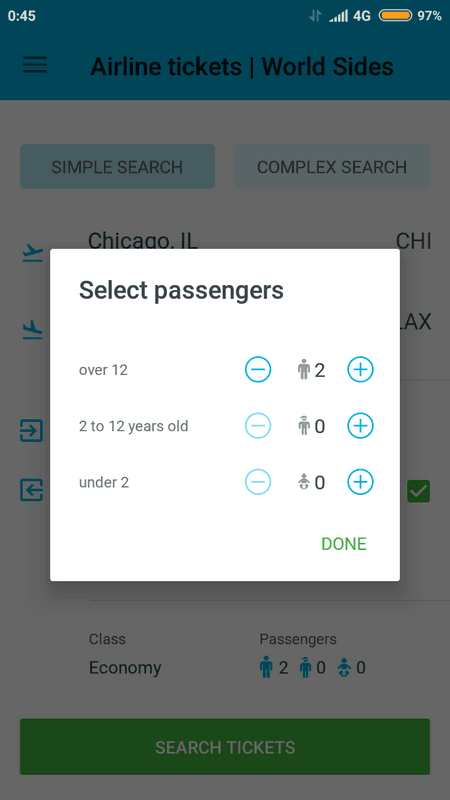Screen dimensions: 450x800
Task: Select the Chicago, IL origin field
Action: click(260, 241)
